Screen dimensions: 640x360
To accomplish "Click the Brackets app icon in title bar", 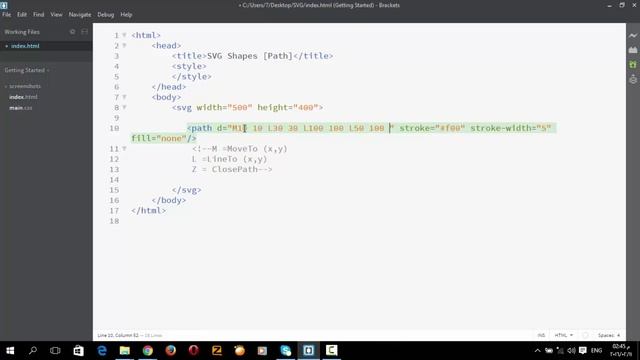I will pos(4,5).
